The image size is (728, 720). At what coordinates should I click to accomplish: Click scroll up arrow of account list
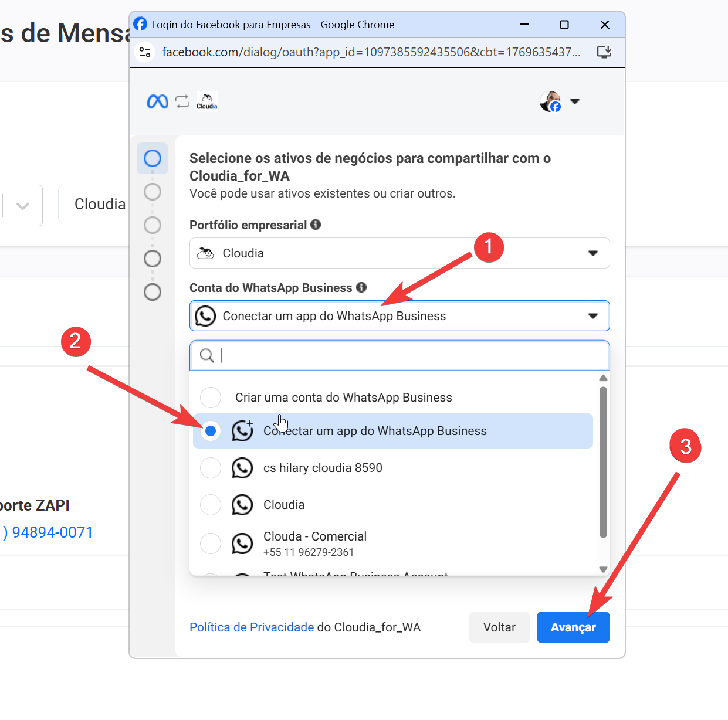click(603, 378)
